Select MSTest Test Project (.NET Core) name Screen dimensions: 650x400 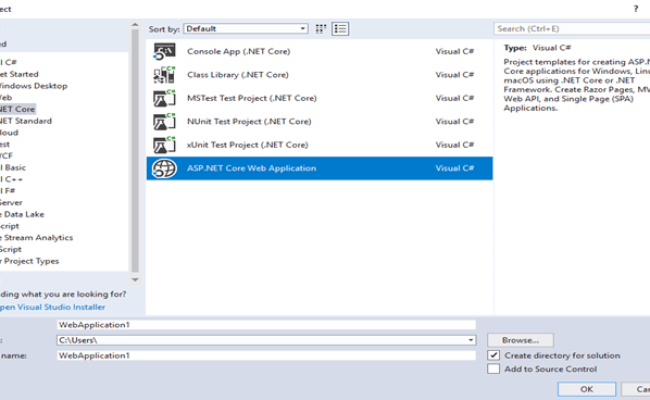point(252,98)
